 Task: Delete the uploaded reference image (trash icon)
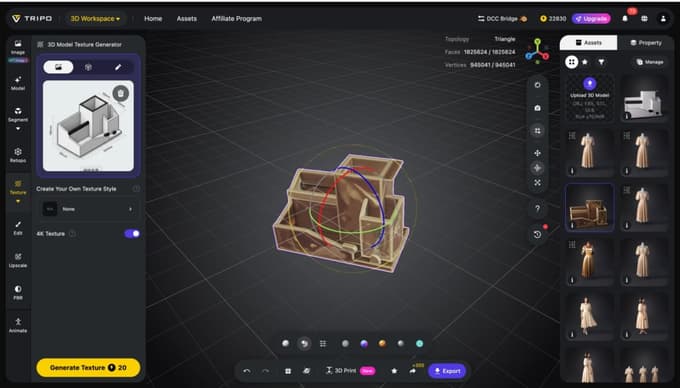[x=121, y=93]
